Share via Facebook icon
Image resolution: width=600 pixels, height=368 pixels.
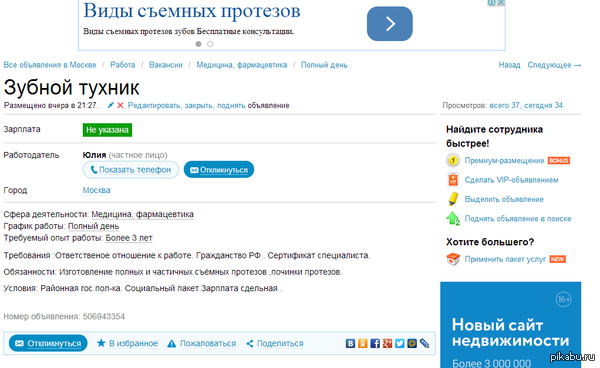click(375, 344)
